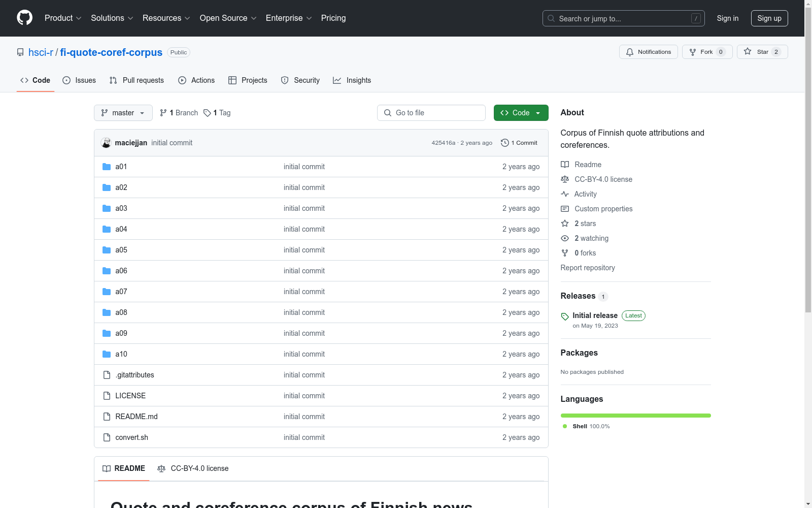This screenshot has width=812, height=508.
Task: Switch to the Insights tab
Action: [x=352, y=80]
